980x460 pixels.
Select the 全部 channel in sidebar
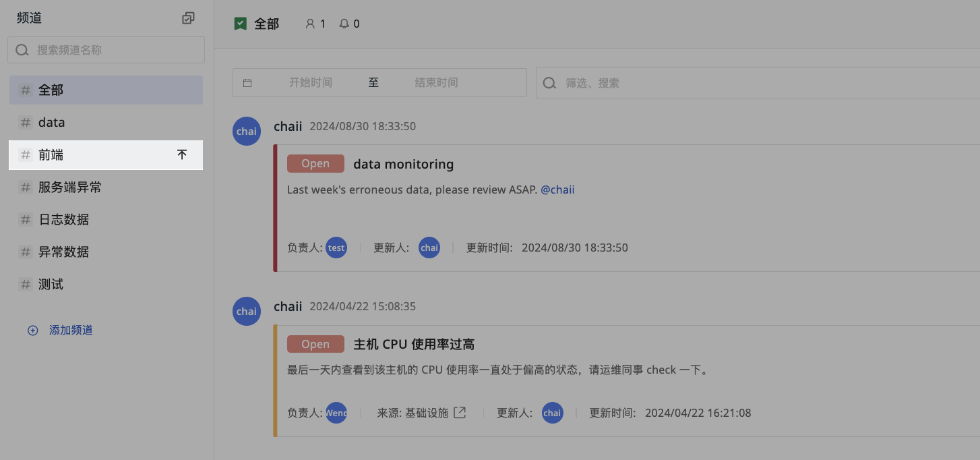tap(106, 90)
